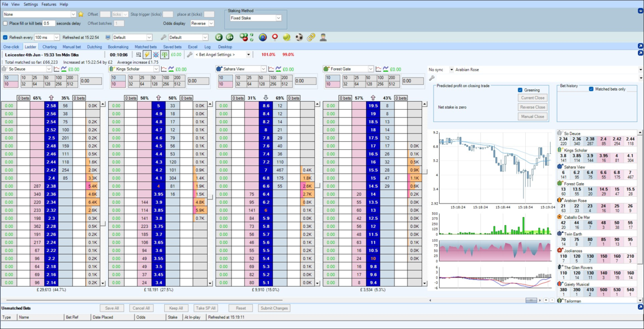The image size is (644, 329).
Task: Click the Current Close button
Action: [533, 98]
